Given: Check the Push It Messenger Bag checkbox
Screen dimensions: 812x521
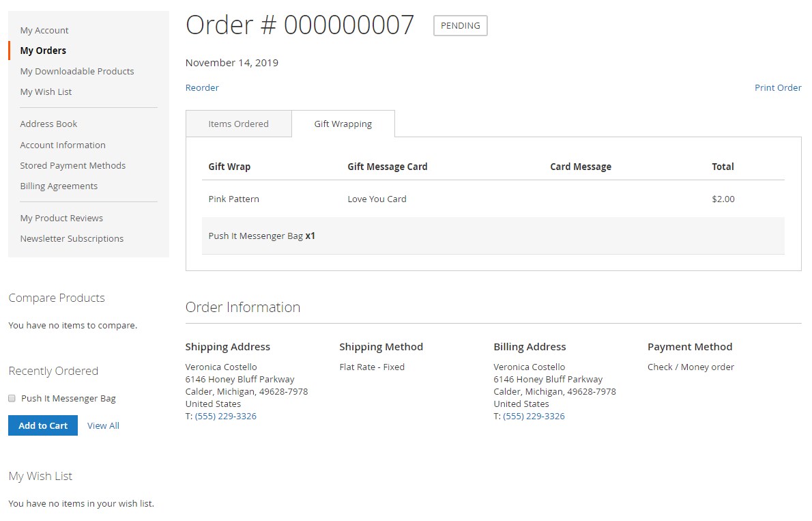Looking at the screenshot, I should (12, 398).
